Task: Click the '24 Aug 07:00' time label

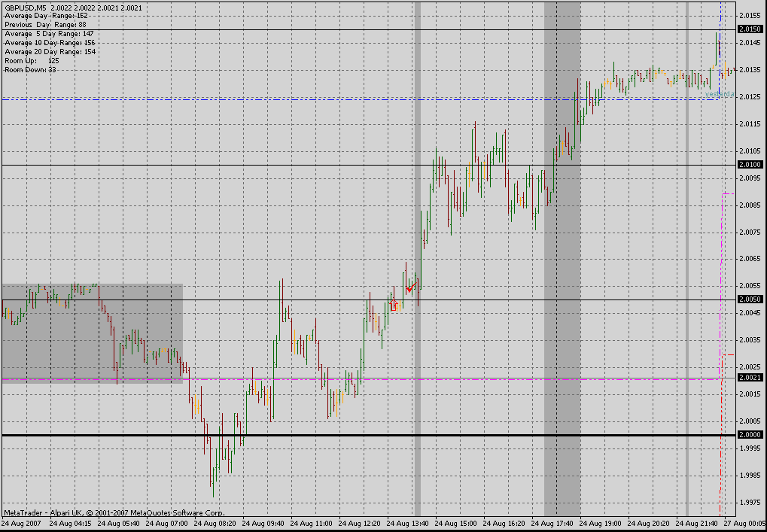Action: [167, 523]
